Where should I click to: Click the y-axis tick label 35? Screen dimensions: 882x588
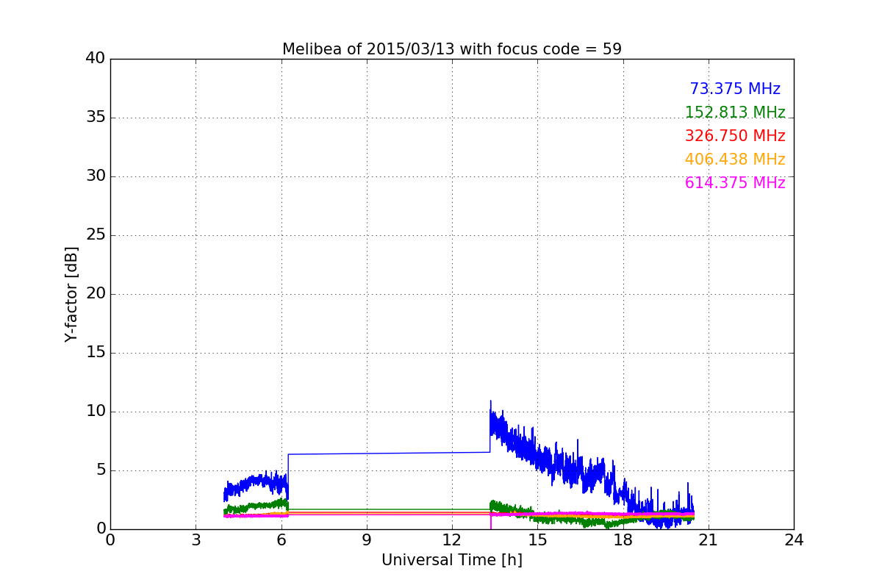(x=95, y=118)
